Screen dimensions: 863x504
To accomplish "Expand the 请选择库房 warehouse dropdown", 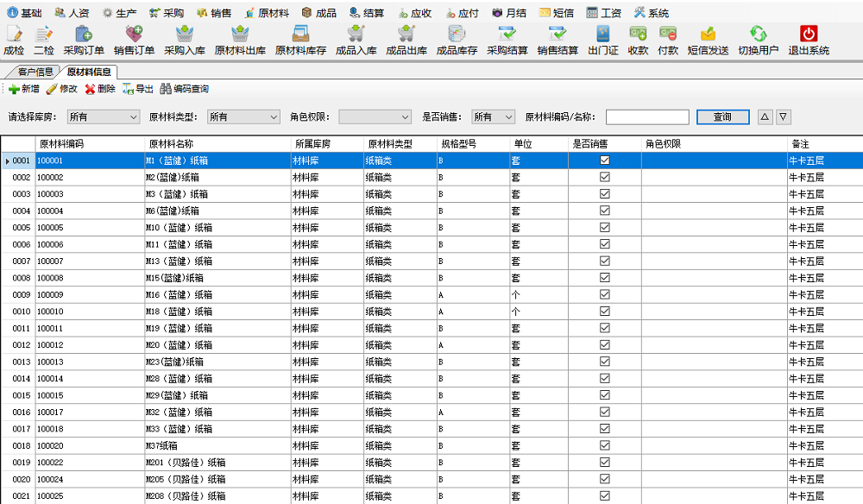I will (133, 117).
